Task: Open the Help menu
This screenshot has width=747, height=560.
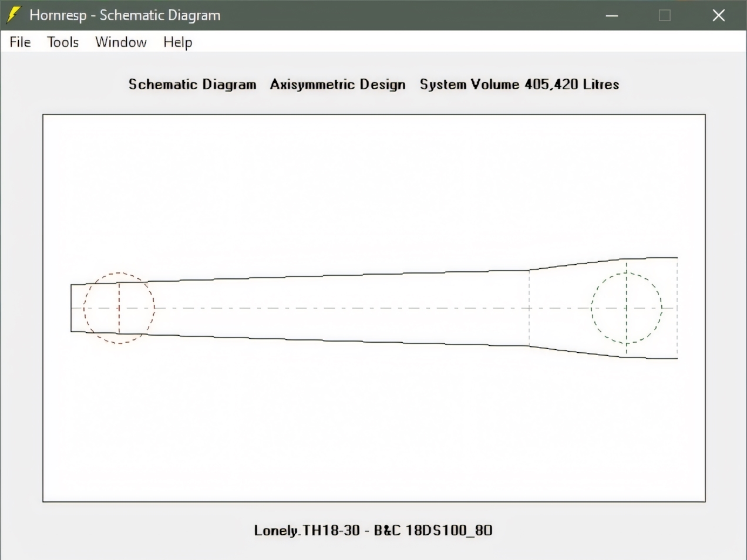Action: pyautogui.click(x=177, y=42)
